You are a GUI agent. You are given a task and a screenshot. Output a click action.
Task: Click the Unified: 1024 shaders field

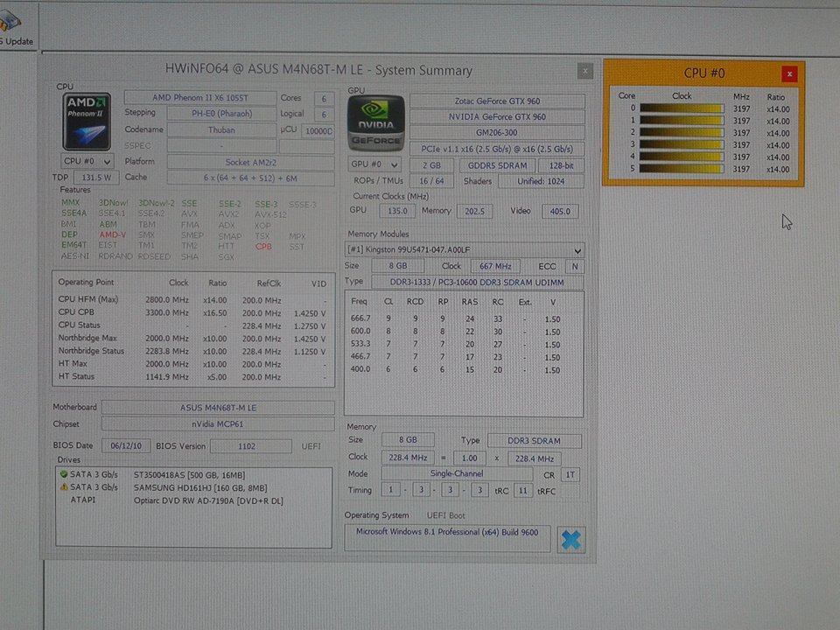541,182
